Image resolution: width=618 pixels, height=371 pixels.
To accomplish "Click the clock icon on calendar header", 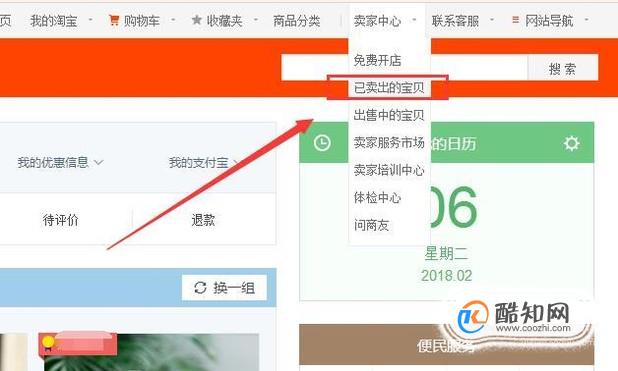I will tap(322, 143).
